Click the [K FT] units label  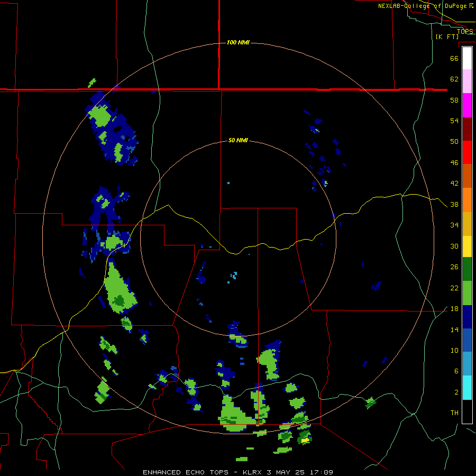tap(447, 36)
